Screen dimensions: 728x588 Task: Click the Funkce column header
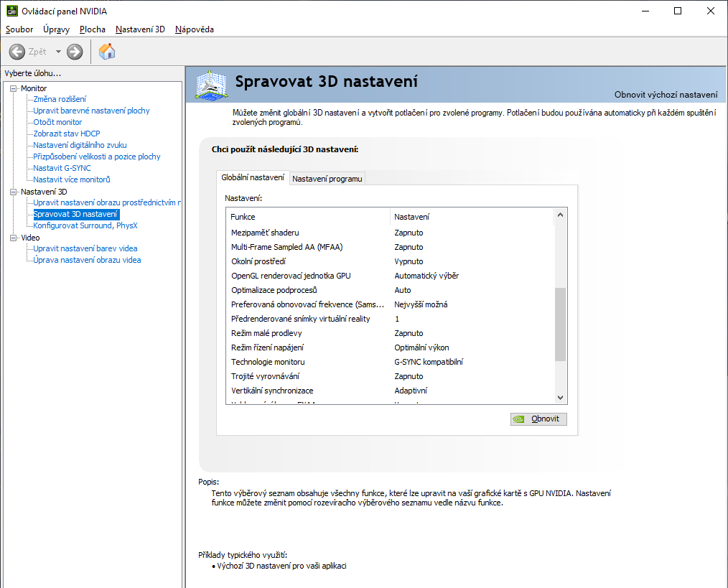click(308, 217)
